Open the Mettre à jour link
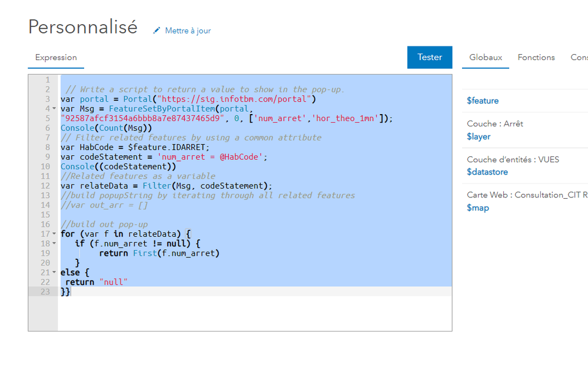588x368 pixels. (187, 31)
